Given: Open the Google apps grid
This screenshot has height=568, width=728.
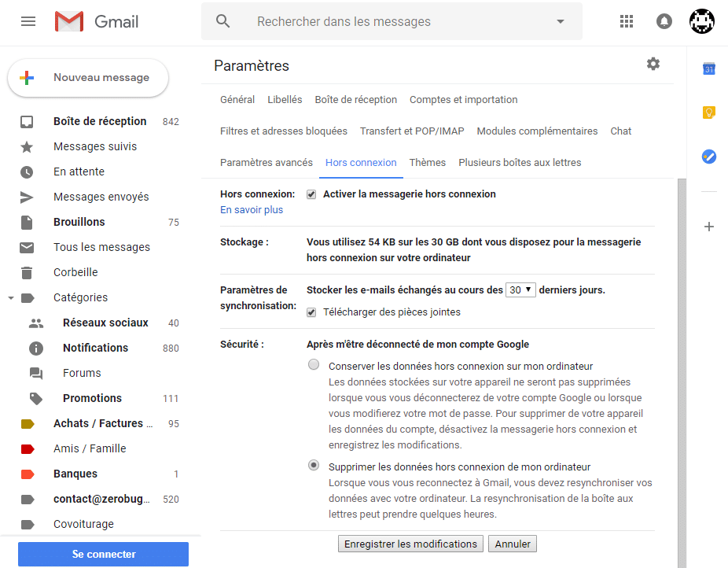Looking at the screenshot, I should point(627,21).
